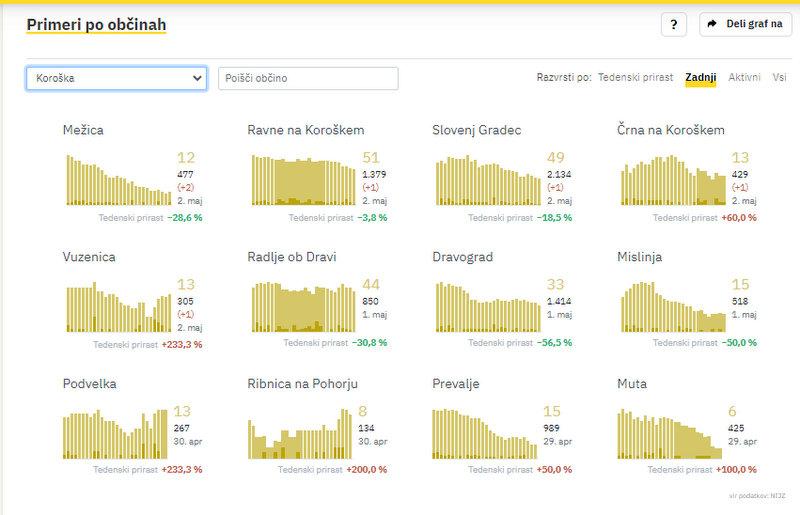
Task: Click the Primeri po občinah heading
Action: tap(96, 24)
